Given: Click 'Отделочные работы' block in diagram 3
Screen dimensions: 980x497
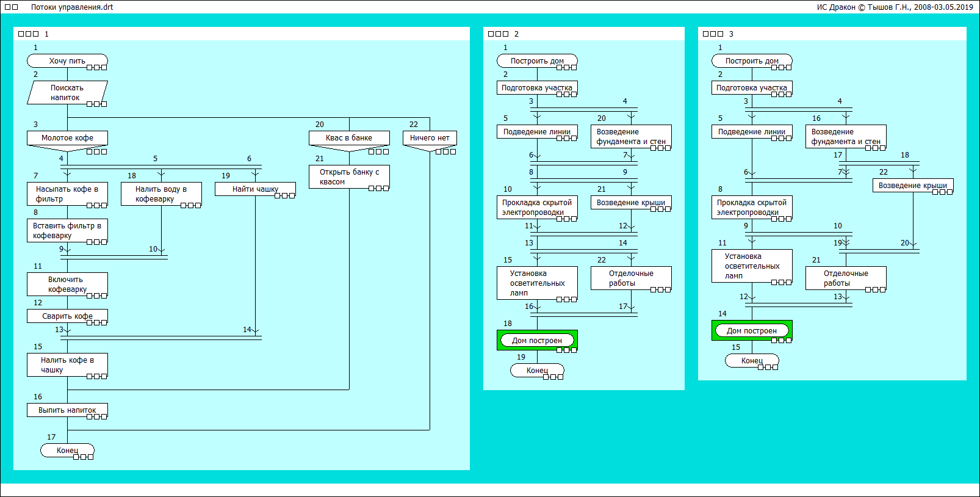Looking at the screenshot, I should tap(846, 278).
